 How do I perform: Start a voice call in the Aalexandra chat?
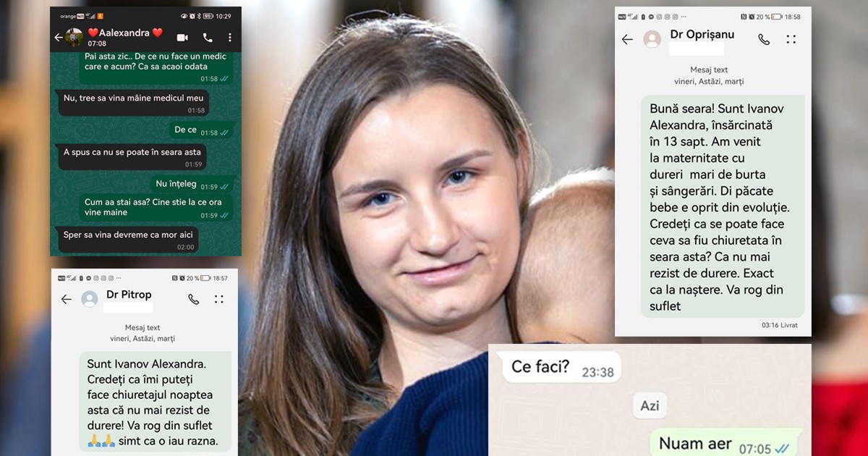[x=208, y=38]
